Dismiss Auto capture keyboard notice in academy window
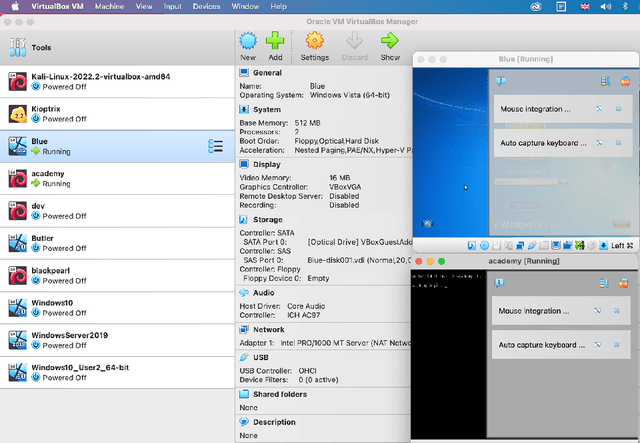This screenshot has height=443, width=640. pos(618,346)
